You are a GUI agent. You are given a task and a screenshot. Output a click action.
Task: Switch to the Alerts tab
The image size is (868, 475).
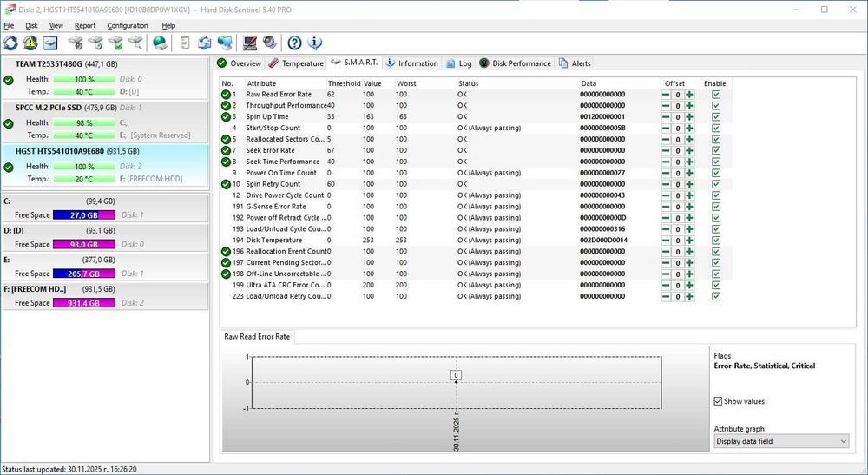point(575,63)
